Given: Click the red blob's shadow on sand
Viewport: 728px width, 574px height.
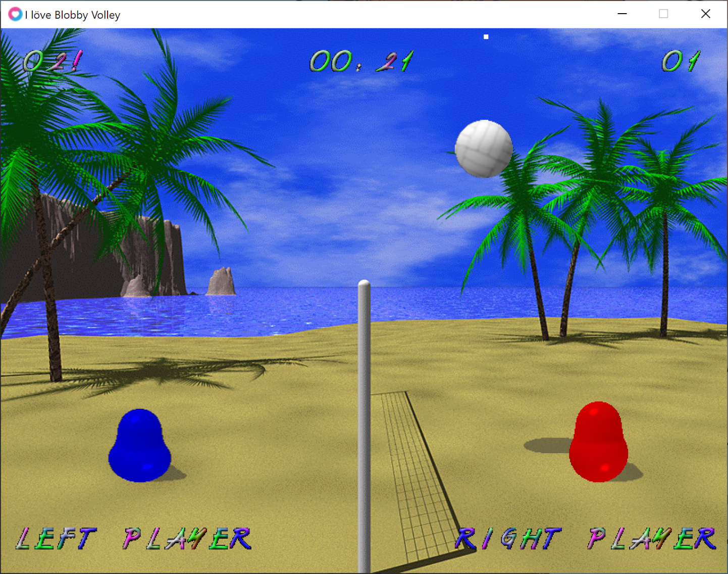Looking at the screenshot, I should coord(546,445).
